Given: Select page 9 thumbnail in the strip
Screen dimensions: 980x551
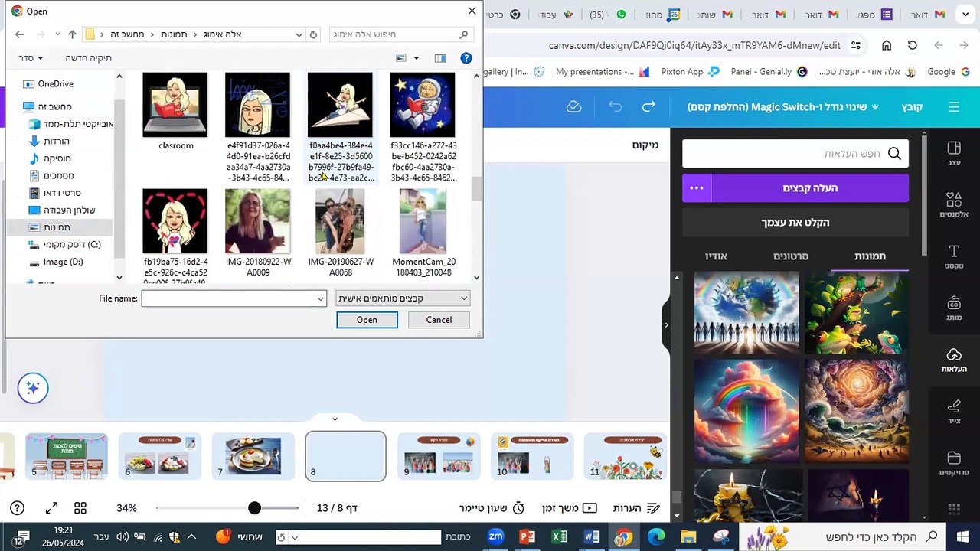Looking at the screenshot, I should 439,456.
